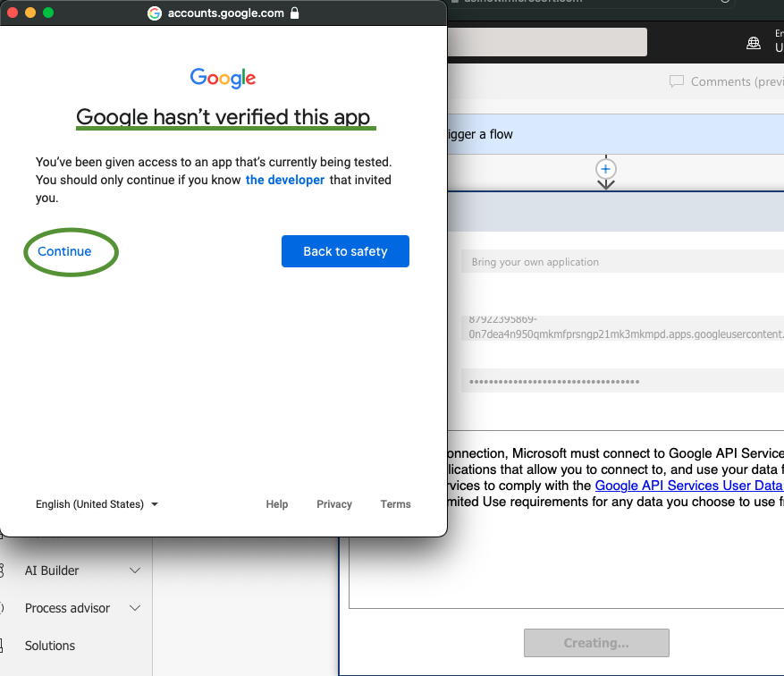Viewport: 784px width, 676px height.
Task: Open the developer link in the warning text
Action: coord(284,180)
